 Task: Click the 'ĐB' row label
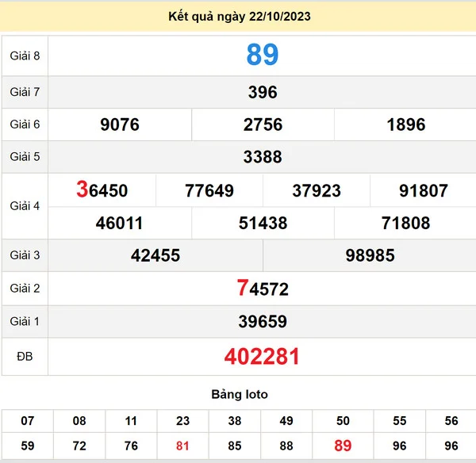pos(25,357)
